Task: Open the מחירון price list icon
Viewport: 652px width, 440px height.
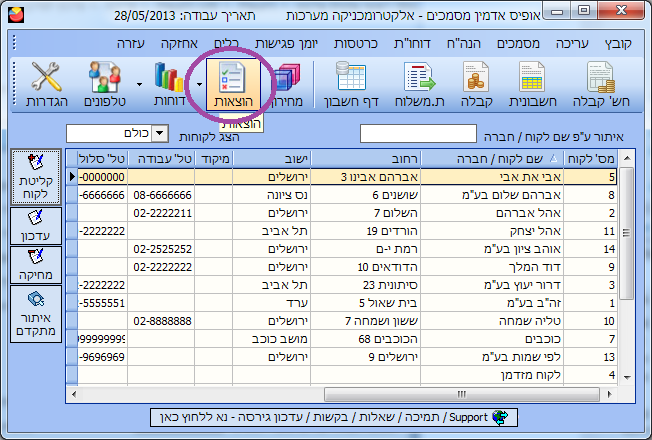Action: coord(287,84)
